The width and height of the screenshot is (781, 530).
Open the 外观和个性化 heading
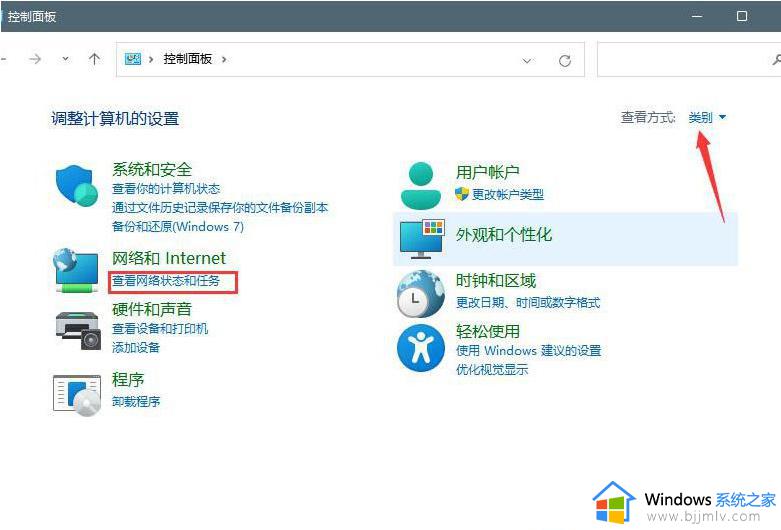[504, 235]
